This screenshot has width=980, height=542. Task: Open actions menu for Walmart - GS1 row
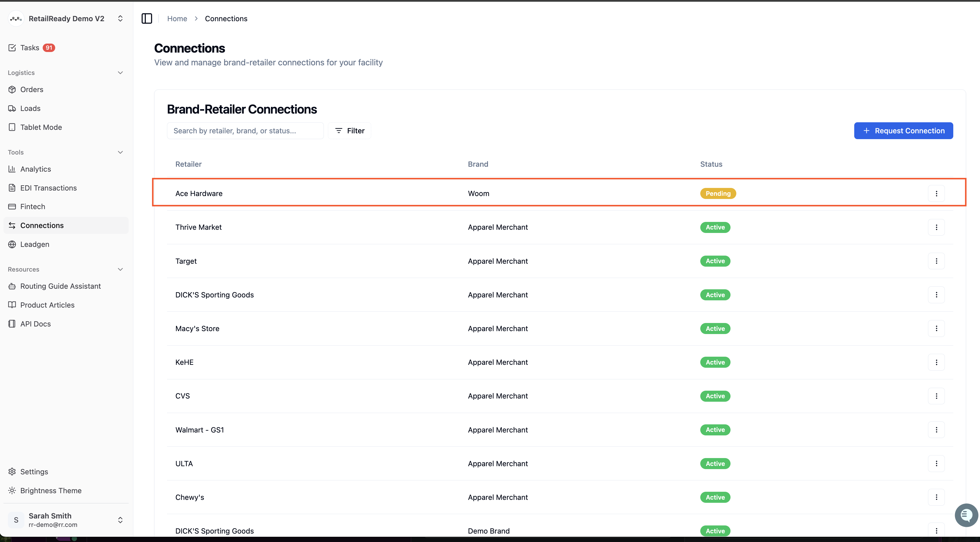click(x=936, y=430)
